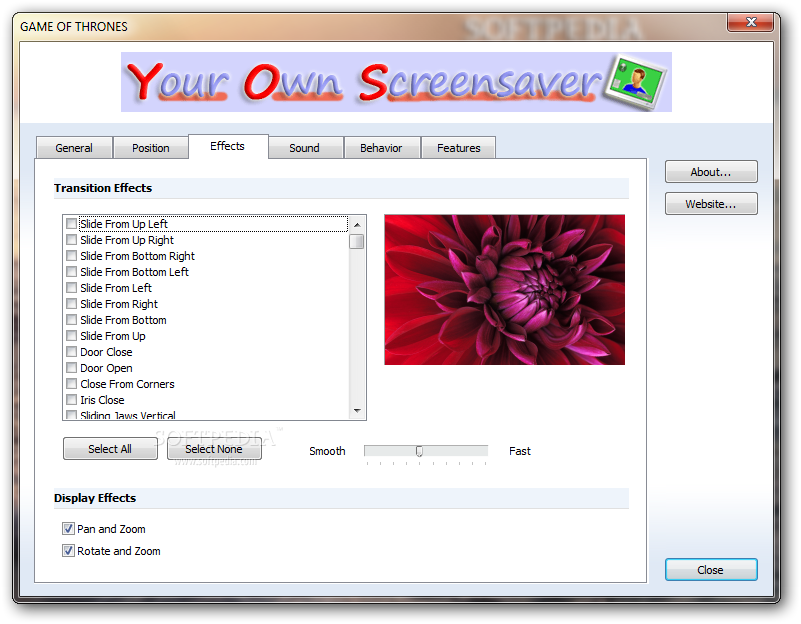Close the window with title bar X
801x624 pixels.
pos(750,22)
